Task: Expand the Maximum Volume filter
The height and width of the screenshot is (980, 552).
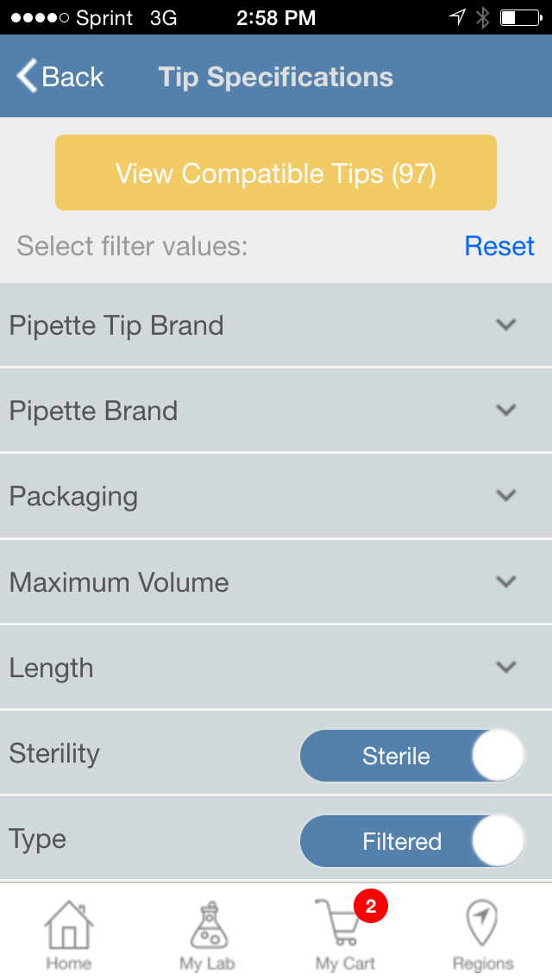Action: click(276, 581)
